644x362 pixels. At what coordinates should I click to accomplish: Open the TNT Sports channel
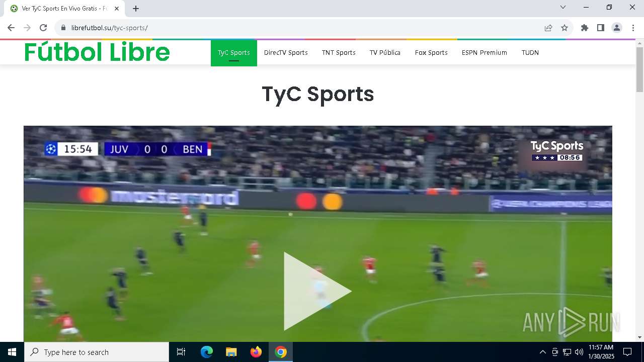pos(339,53)
